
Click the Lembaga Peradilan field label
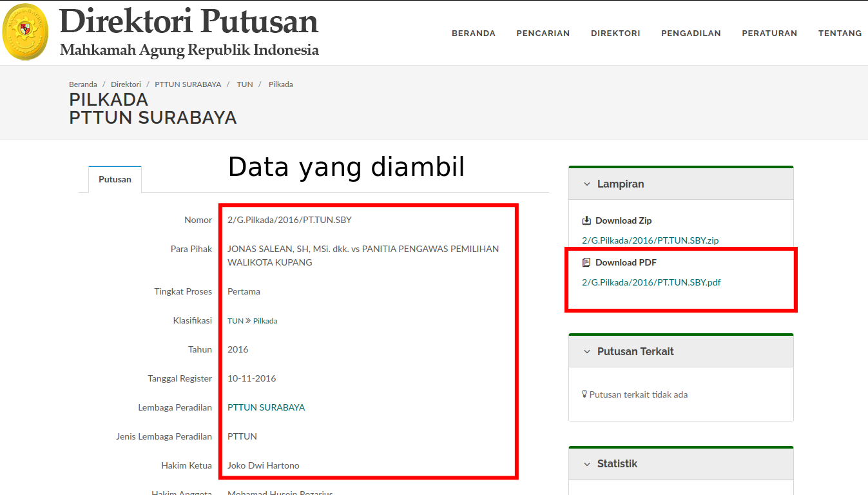(x=175, y=407)
